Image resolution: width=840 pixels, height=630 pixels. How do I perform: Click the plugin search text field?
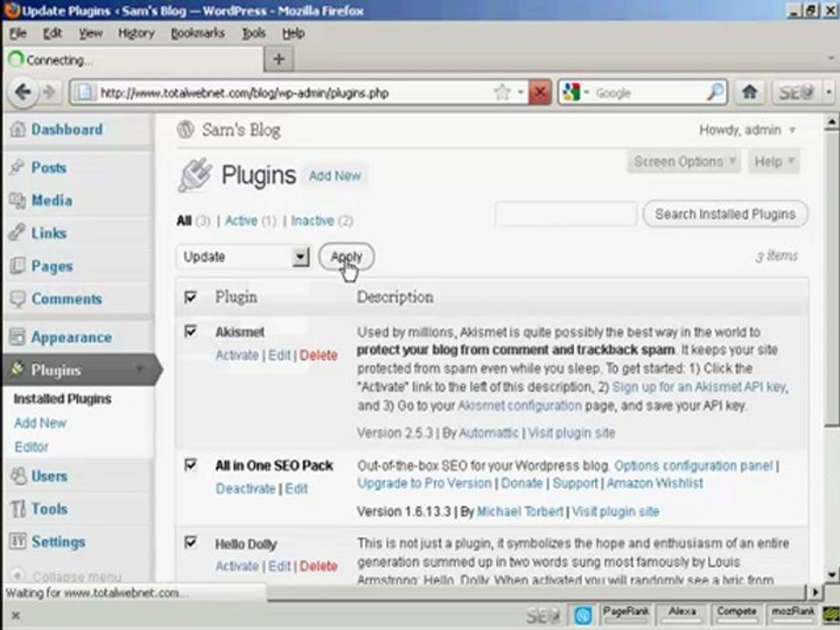coord(566,214)
